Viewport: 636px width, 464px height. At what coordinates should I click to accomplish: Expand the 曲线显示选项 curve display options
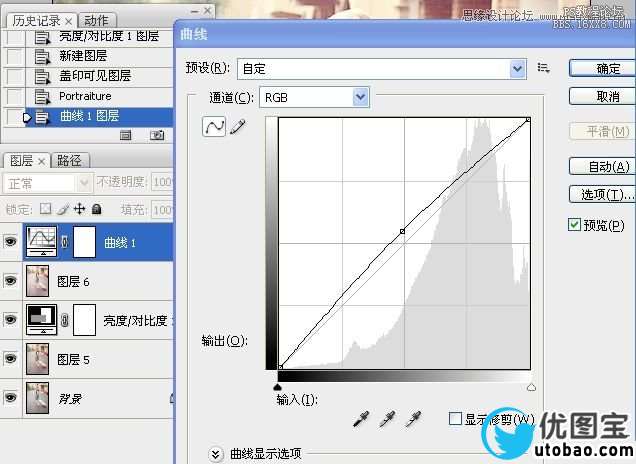(216, 454)
